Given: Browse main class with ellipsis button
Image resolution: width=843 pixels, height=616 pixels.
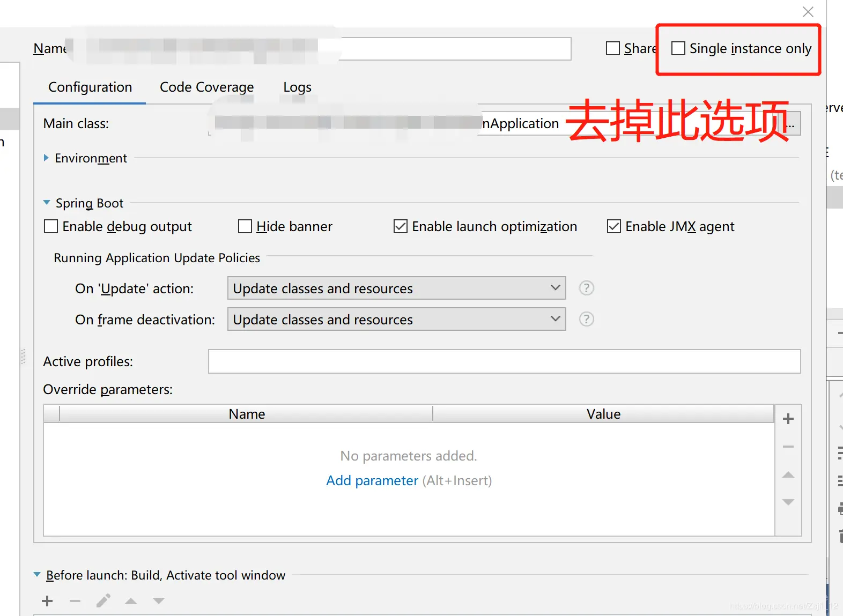Looking at the screenshot, I should click(x=791, y=123).
